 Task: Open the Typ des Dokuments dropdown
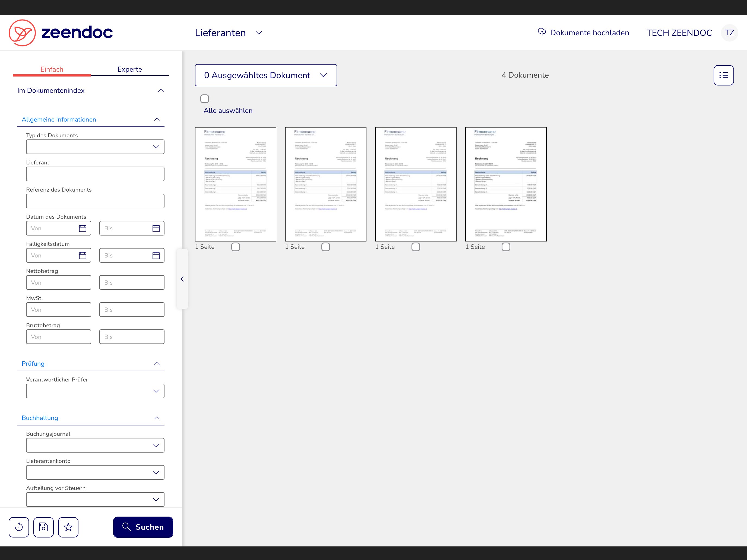point(95,147)
